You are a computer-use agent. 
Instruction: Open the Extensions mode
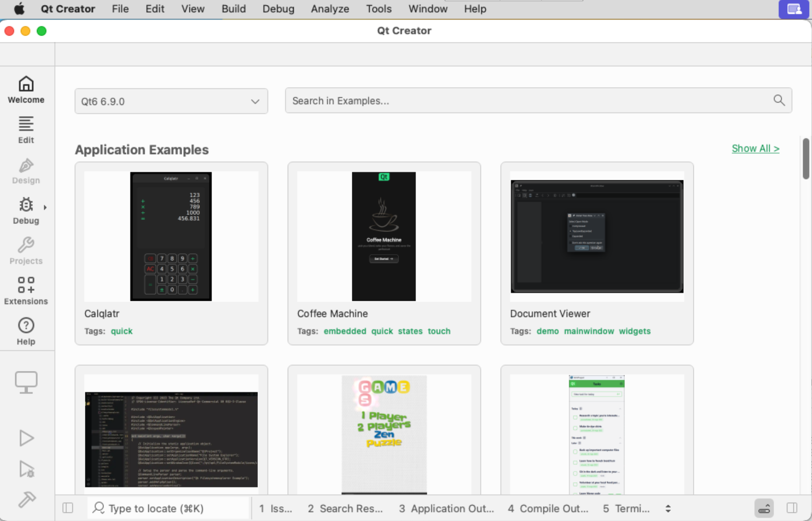[26, 291]
